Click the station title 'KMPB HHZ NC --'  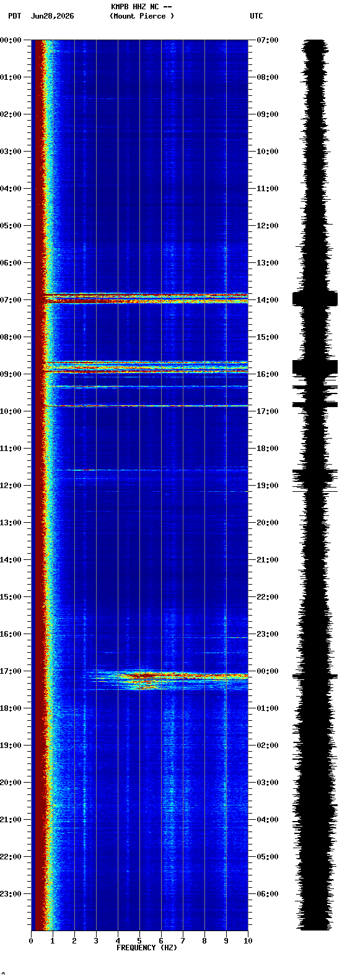click(141, 7)
